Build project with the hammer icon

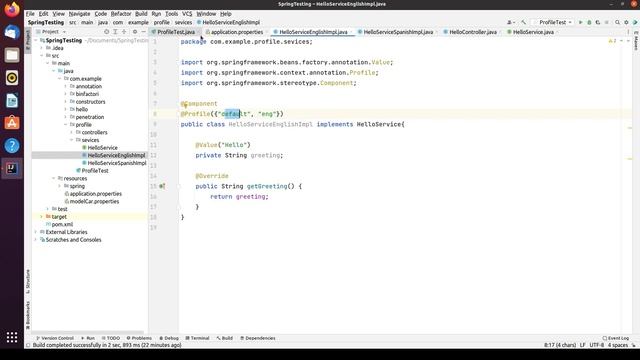(x=524, y=22)
